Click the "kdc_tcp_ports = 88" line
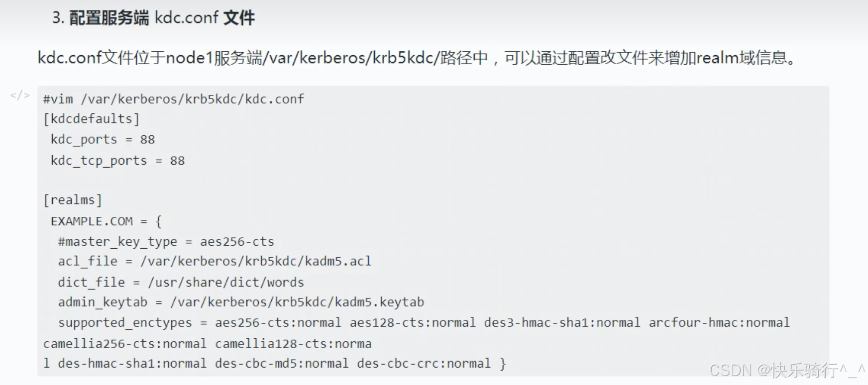This screenshot has height=385, width=868. (117, 161)
